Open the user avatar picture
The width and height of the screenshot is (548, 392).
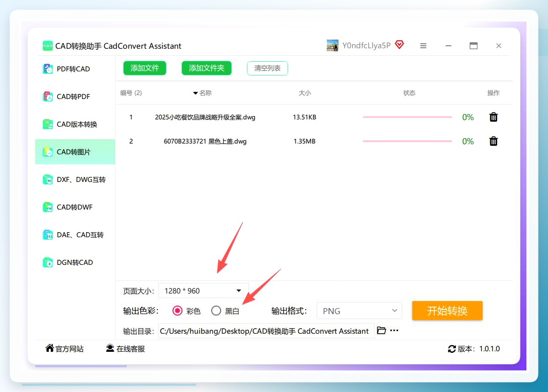point(332,45)
